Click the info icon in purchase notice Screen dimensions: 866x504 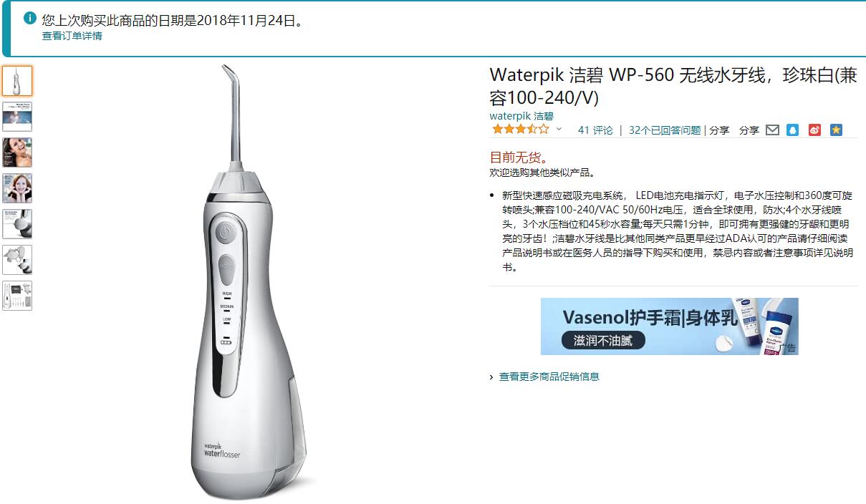pos(29,18)
